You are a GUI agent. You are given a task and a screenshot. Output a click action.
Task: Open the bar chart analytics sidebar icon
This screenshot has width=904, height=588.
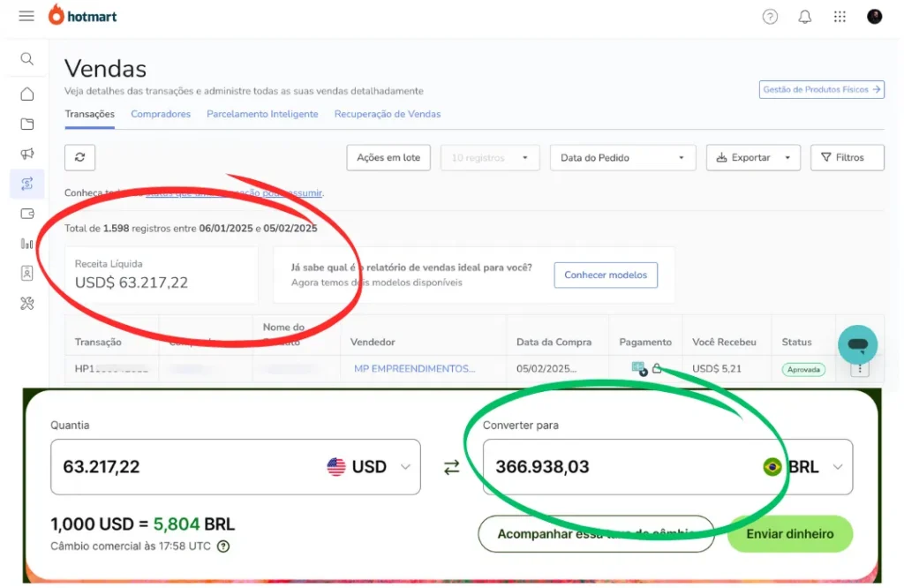pyautogui.click(x=27, y=244)
